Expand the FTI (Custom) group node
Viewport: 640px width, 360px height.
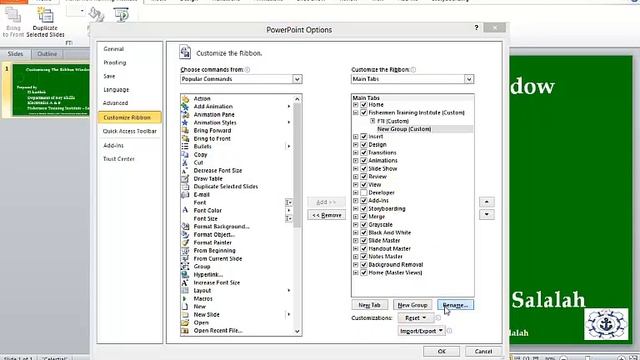[373, 121]
